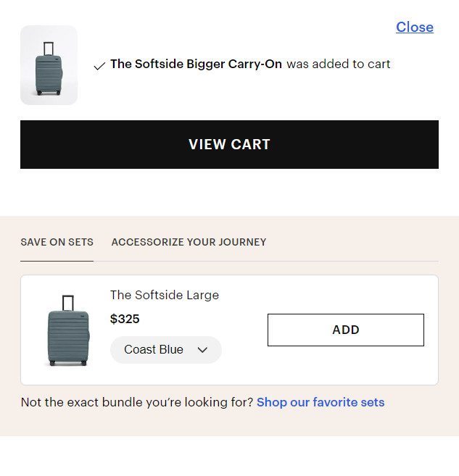Click the chevron arrow in the color selector
The height and width of the screenshot is (476, 459).
(x=202, y=350)
